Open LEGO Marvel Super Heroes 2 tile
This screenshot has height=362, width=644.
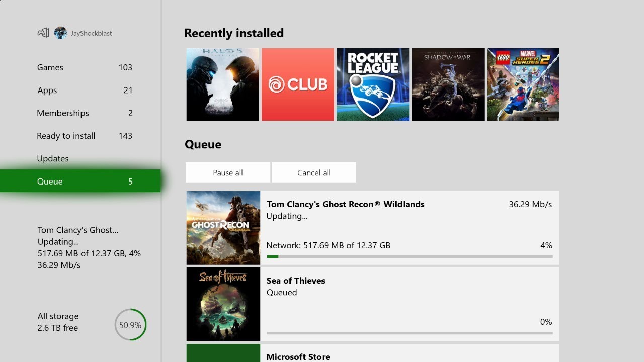point(523,84)
